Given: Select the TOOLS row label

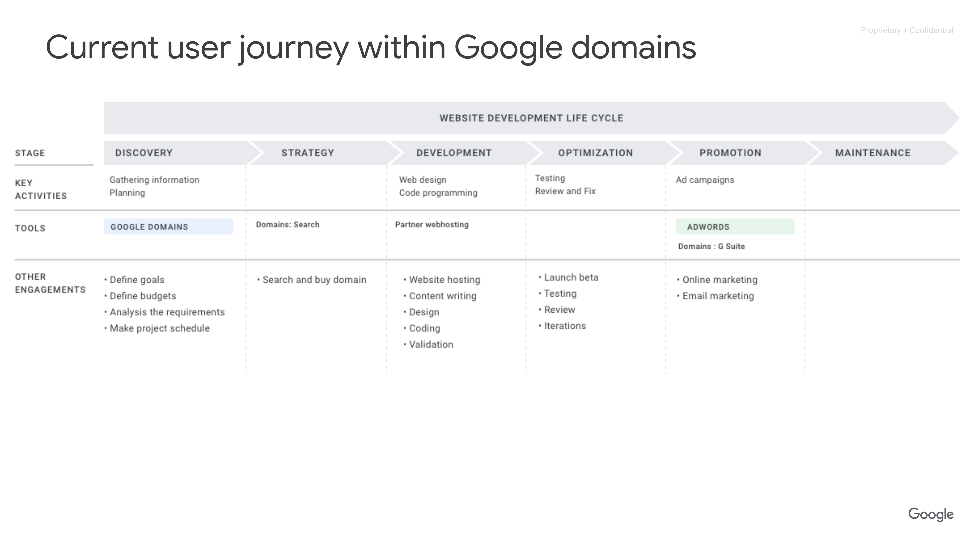Looking at the screenshot, I should [30, 228].
